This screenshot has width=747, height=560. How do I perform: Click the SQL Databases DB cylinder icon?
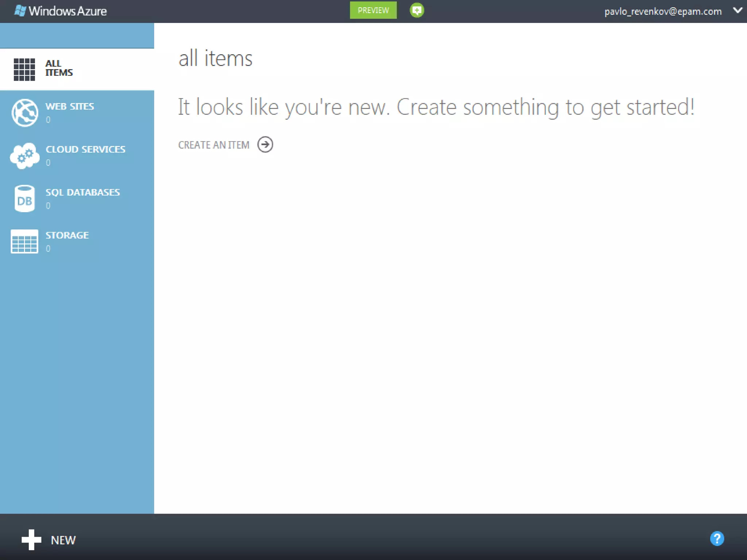click(24, 199)
